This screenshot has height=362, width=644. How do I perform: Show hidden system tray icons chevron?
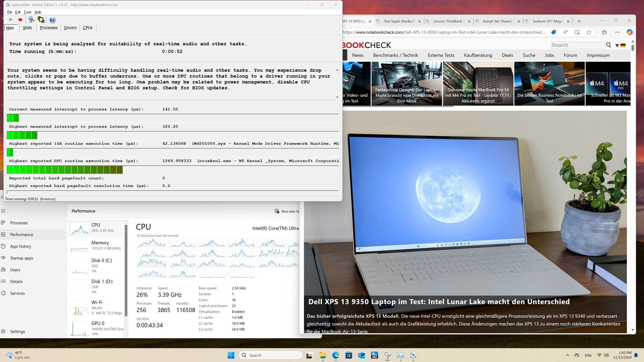[x=567, y=355]
